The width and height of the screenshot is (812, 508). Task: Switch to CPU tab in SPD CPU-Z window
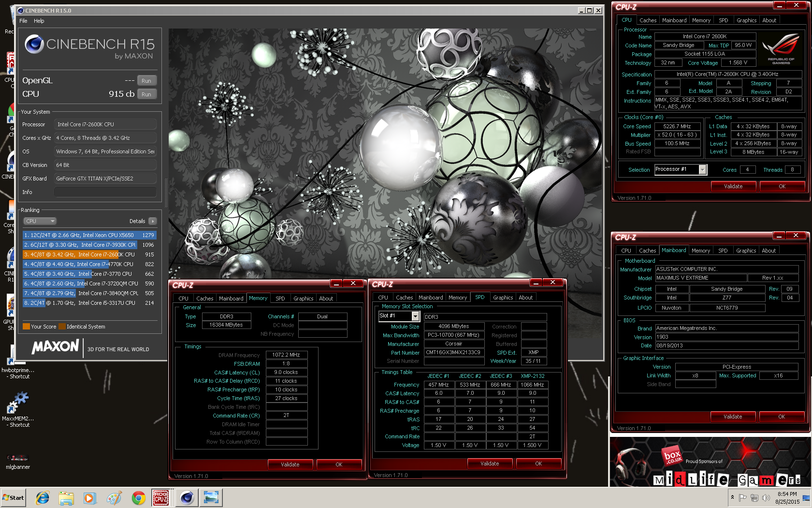pos(383,298)
